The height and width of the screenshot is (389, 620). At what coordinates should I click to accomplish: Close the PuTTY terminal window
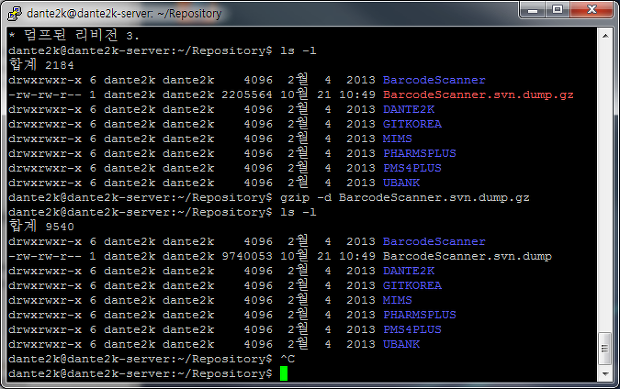(592, 10)
